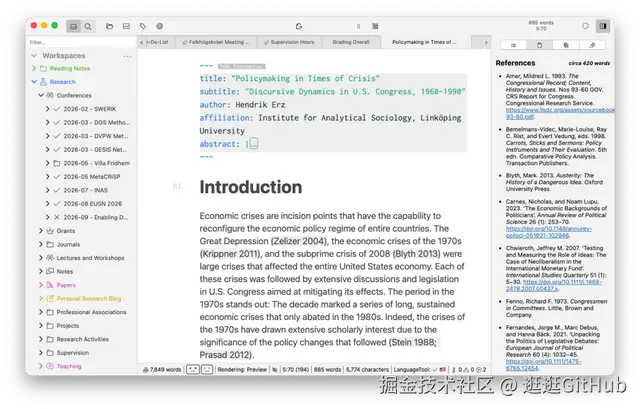
Task: Select the Lectures and Workshops folder
Action: [x=90, y=258]
